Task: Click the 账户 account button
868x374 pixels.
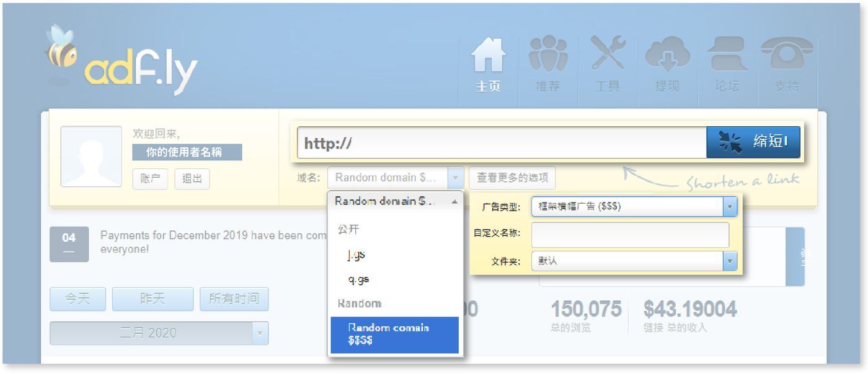Action: pos(150,179)
